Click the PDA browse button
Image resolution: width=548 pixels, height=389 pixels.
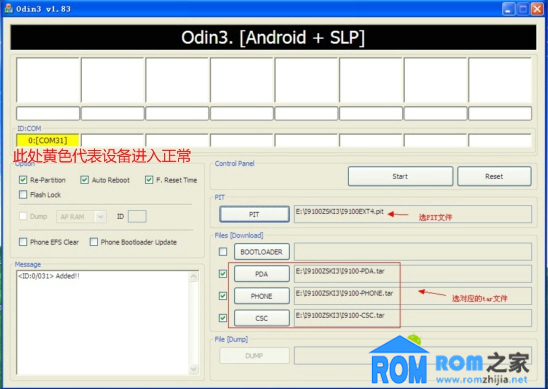tap(262, 274)
